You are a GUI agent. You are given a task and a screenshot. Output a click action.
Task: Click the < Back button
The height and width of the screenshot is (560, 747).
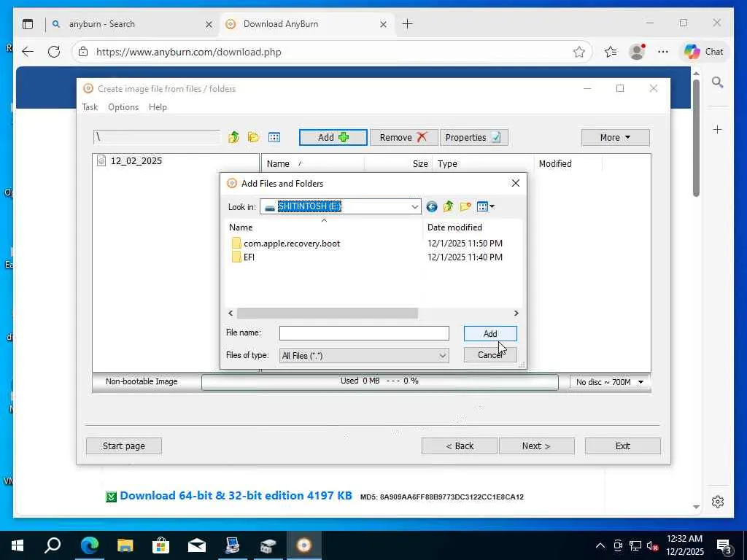coord(460,446)
